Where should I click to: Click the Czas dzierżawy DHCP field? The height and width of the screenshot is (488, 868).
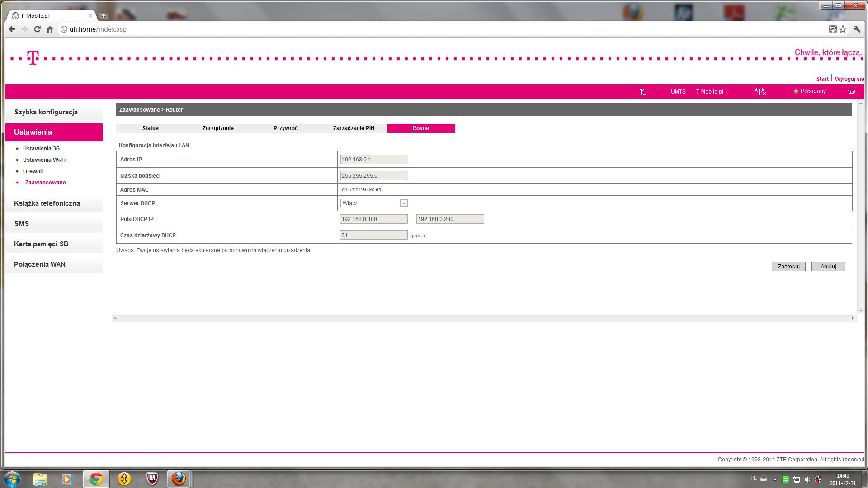click(x=374, y=235)
